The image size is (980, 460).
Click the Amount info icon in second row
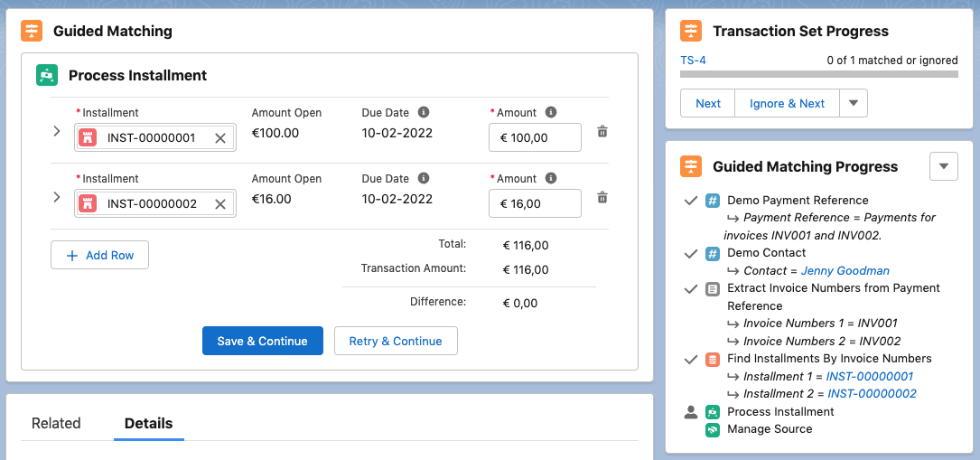point(551,179)
